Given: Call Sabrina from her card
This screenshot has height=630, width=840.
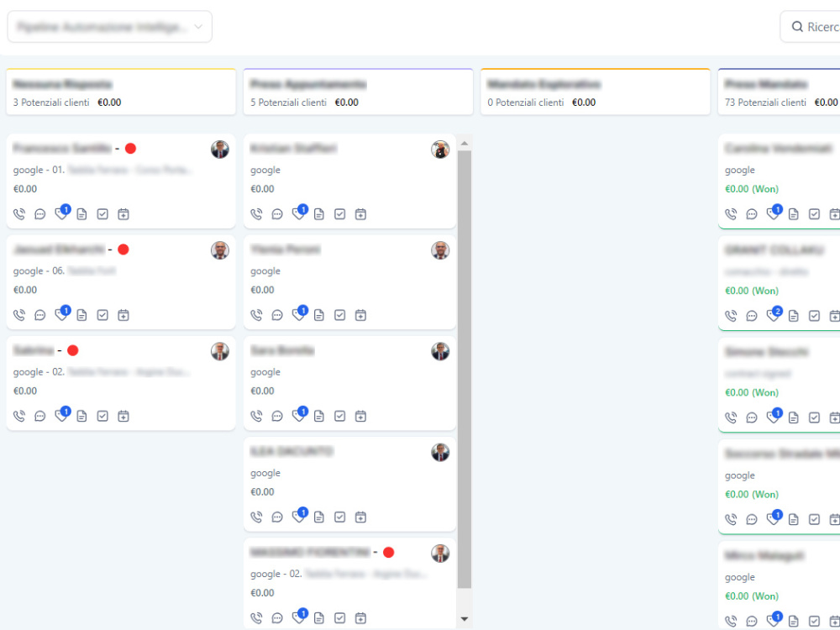Looking at the screenshot, I should (19, 417).
